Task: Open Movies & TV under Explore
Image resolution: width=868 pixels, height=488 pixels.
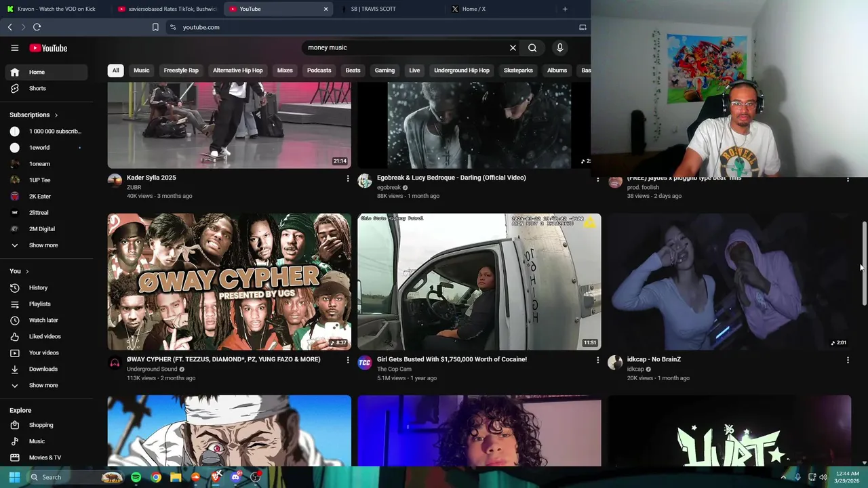Action: click(46, 457)
